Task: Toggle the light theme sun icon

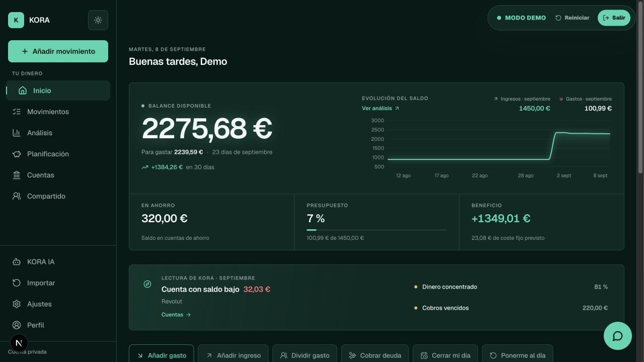Action: pyautogui.click(x=98, y=20)
